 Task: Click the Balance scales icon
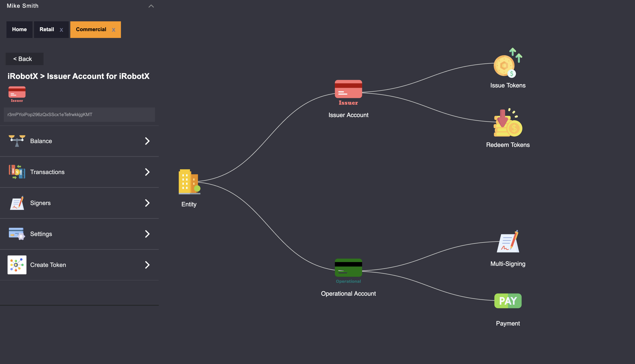pyautogui.click(x=17, y=141)
